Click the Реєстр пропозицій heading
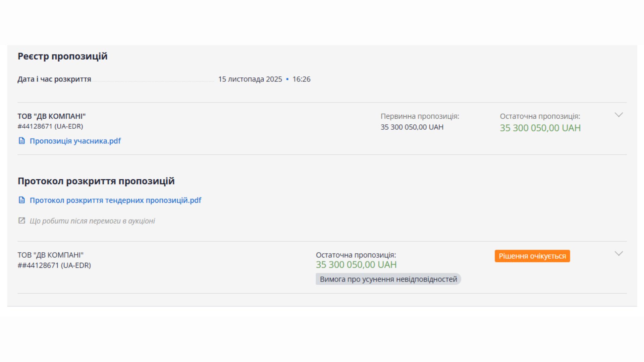This screenshot has height=362, width=644. tap(62, 56)
